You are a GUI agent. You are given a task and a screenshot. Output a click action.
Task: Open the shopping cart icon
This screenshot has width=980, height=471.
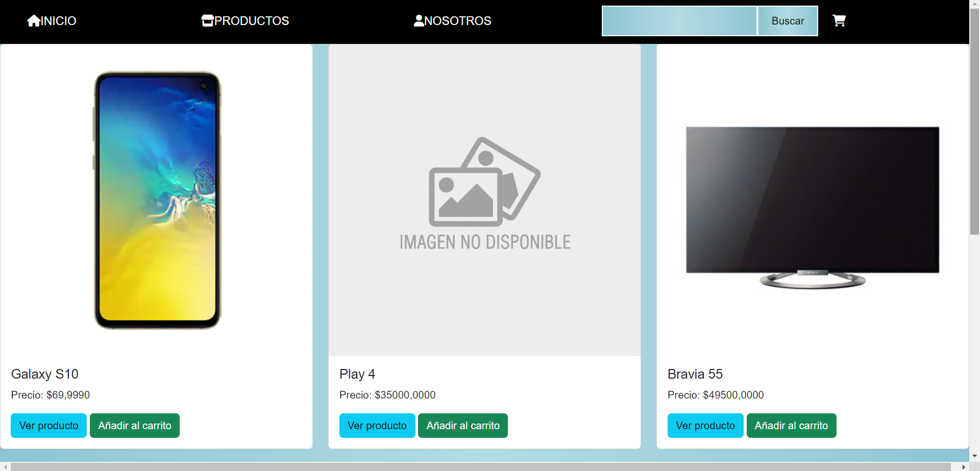click(839, 20)
